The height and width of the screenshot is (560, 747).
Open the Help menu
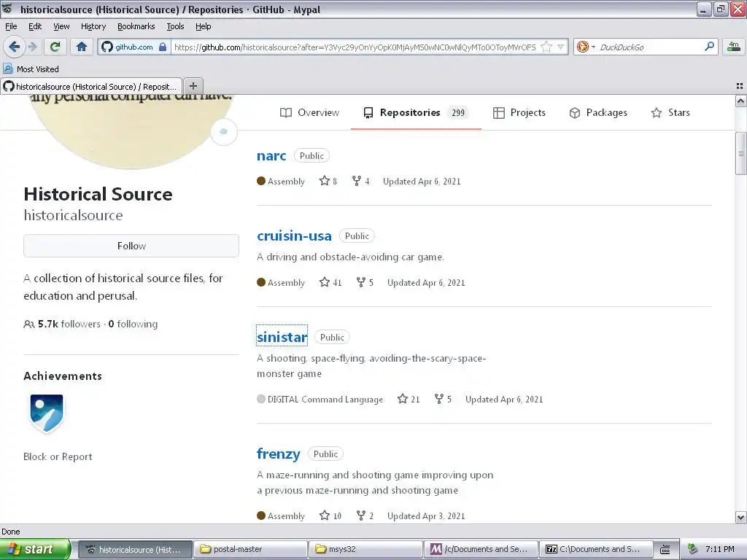pos(203,26)
